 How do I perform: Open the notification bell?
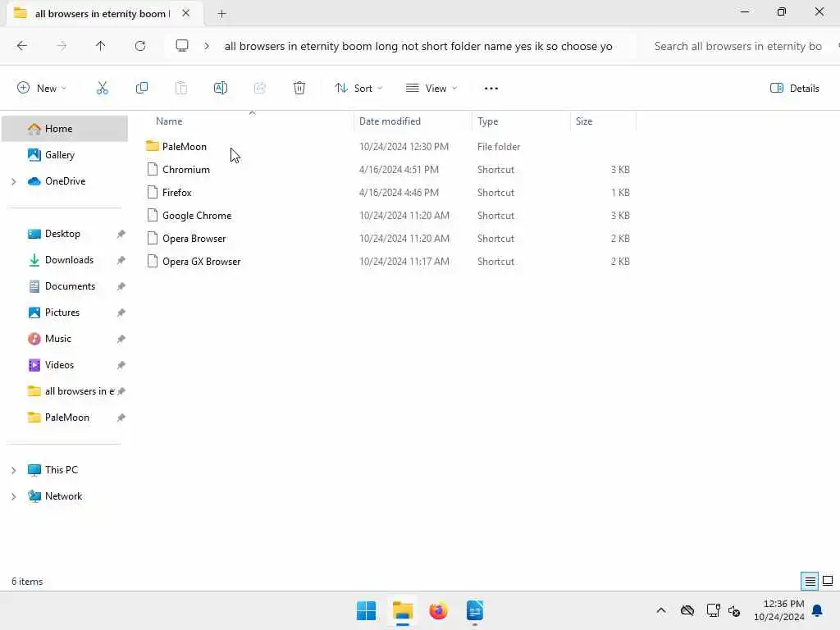tap(818, 610)
